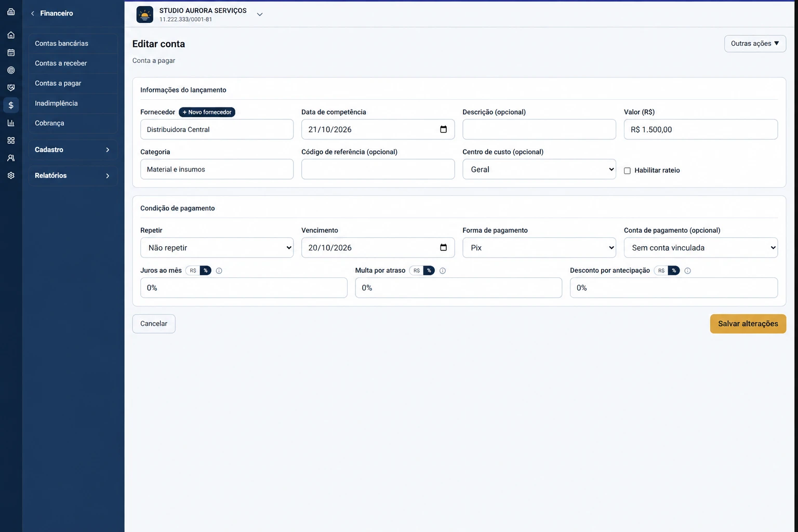The image size is (798, 532).
Task: Open the bar chart sidebar icon
Action: [11, 123]
